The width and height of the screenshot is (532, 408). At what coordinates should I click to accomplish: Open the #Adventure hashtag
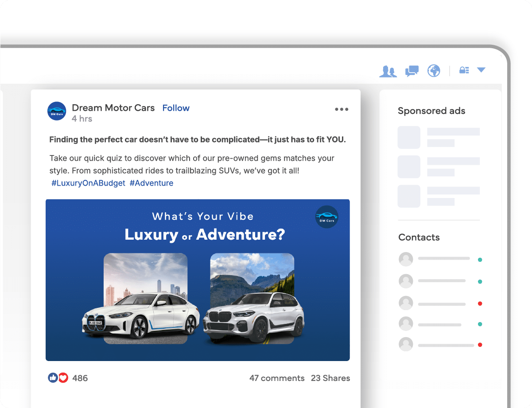(151, 183)
